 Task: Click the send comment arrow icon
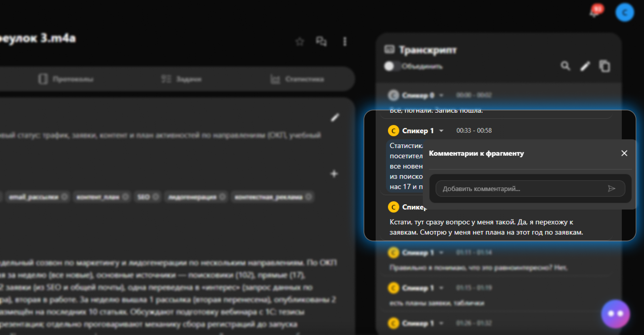[612, 189]
